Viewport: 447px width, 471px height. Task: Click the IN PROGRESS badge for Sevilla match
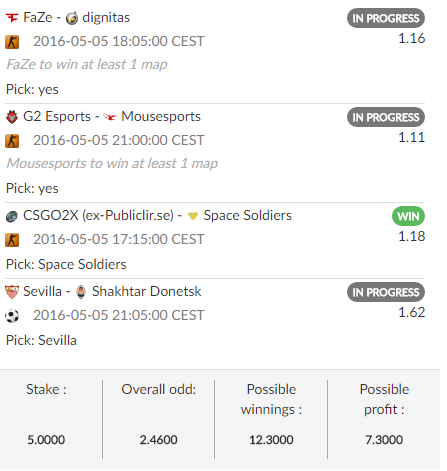386,292
